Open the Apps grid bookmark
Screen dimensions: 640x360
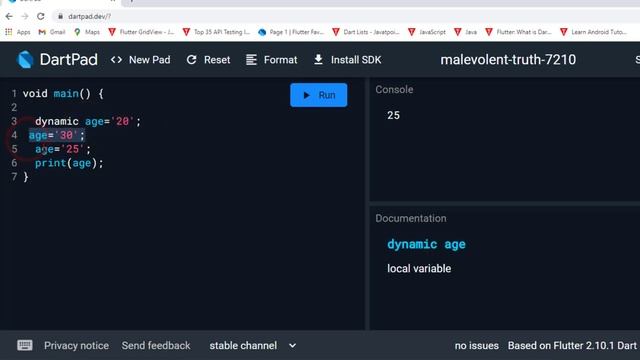(18, 32)
